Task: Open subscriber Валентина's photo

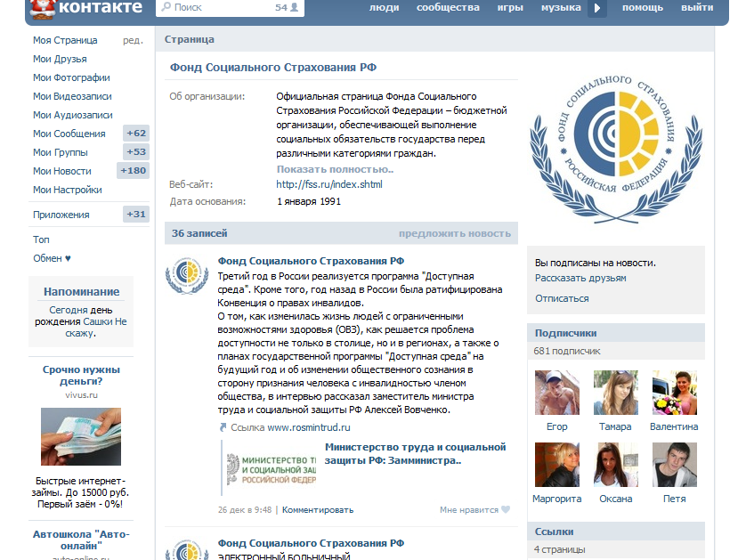Action: point(675,393)
